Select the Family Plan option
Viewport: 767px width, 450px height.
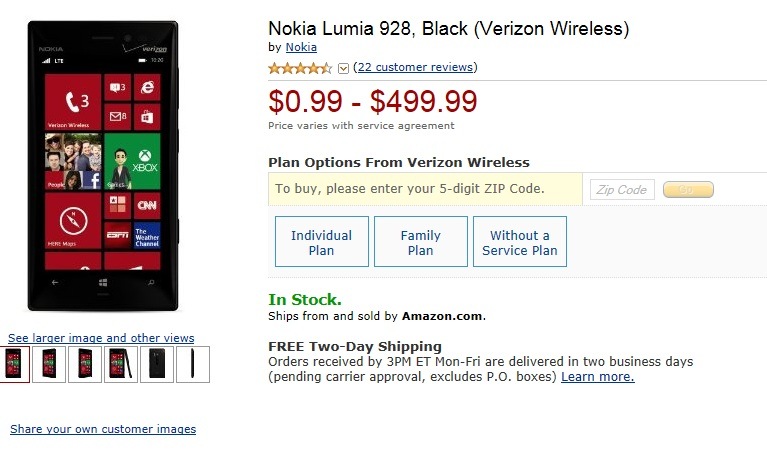tap(421, 242)
